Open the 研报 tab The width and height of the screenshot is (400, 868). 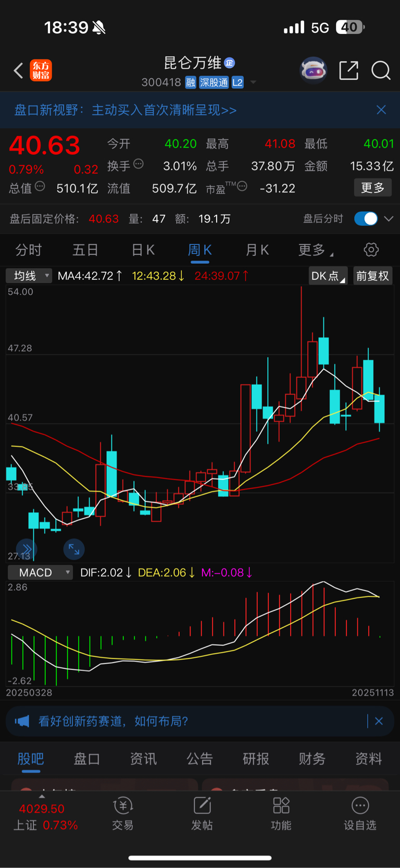[x=256, y=759]
